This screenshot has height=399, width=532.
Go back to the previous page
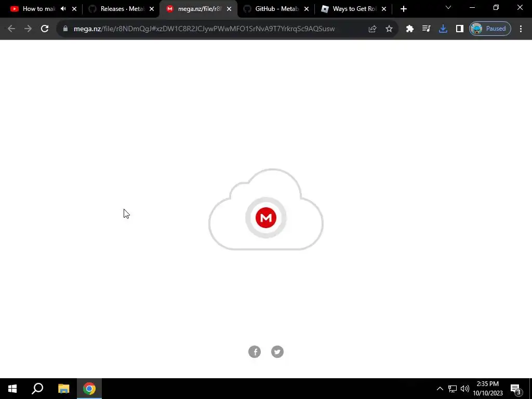(11, 29)
